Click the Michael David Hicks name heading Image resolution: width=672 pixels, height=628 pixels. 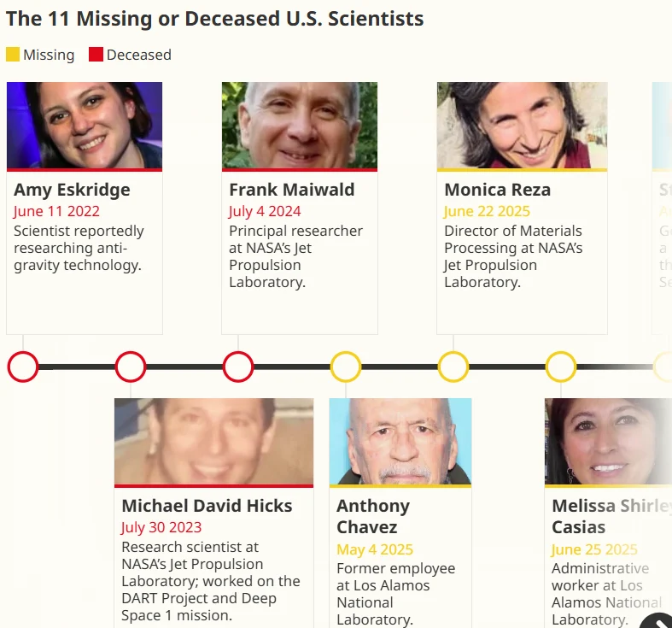pyautogui.click(x=207, y=506)
